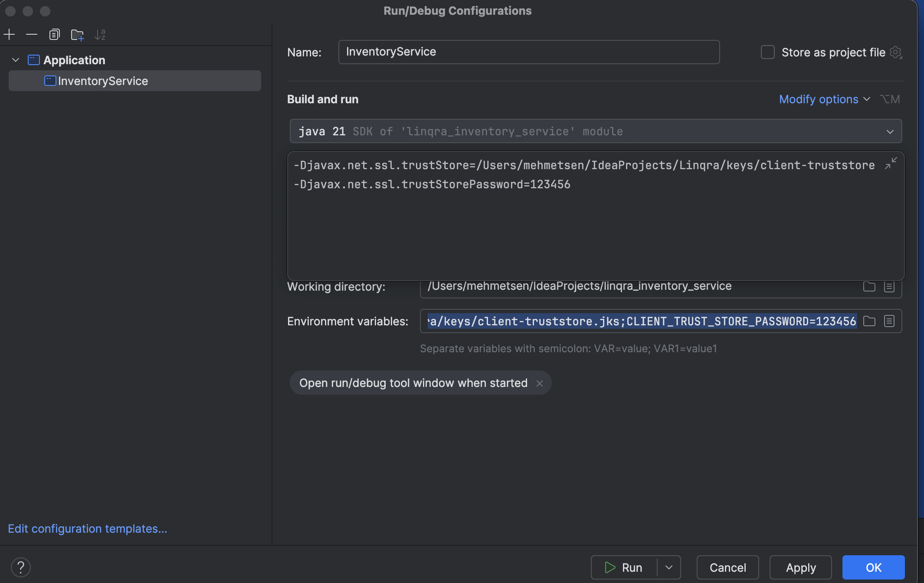Viewport: 924px width, 583px height.
Task: Click the Build and run section heading
Action: [x=323, y=99]
